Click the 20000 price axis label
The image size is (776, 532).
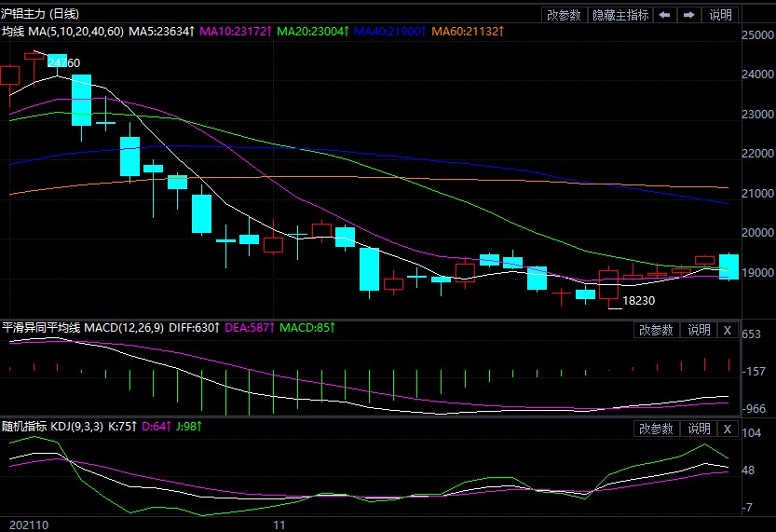coord(757,233)
